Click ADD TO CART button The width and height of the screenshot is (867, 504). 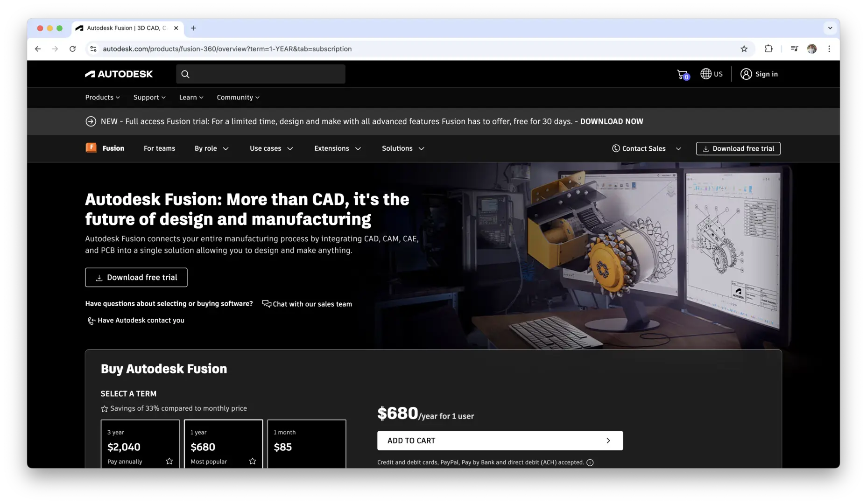500,441
